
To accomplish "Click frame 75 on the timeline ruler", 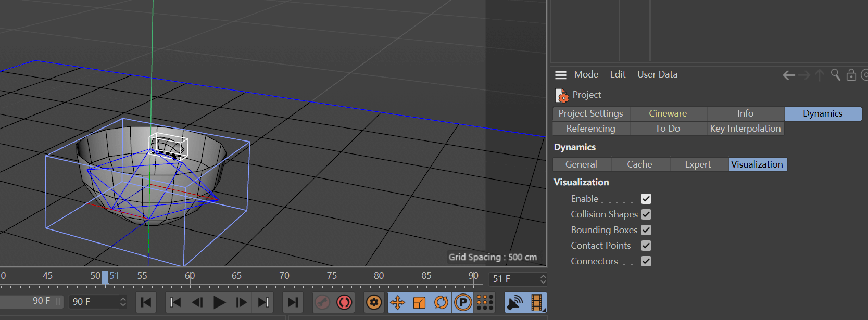I will 332,277.
